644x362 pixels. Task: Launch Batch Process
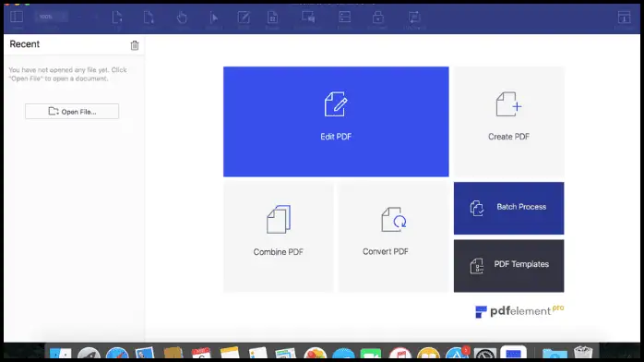pos(509,209)
